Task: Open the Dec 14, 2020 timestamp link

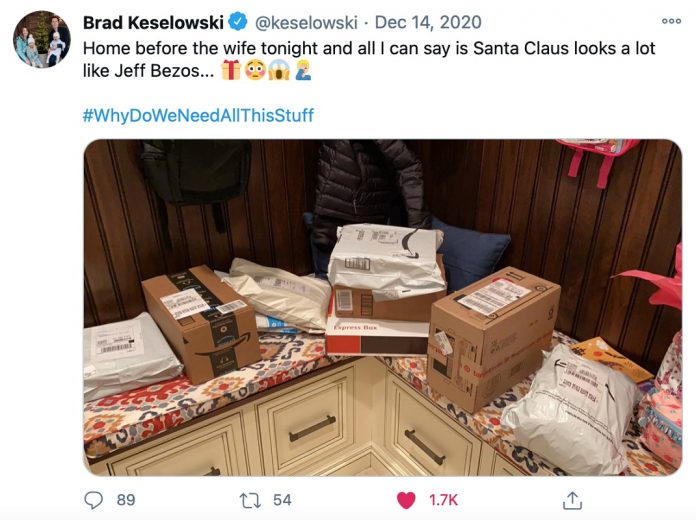Action: (x=428, y=22)
